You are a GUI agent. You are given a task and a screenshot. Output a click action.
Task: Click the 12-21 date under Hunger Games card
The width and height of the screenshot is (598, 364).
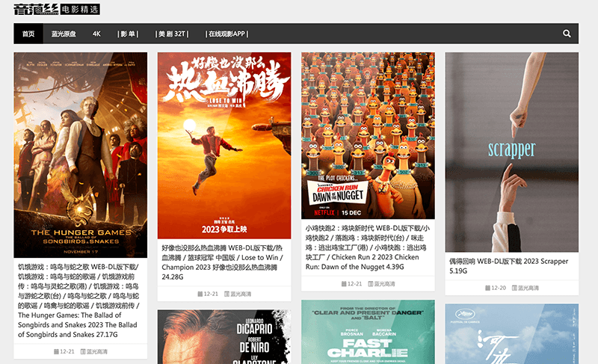64,351
